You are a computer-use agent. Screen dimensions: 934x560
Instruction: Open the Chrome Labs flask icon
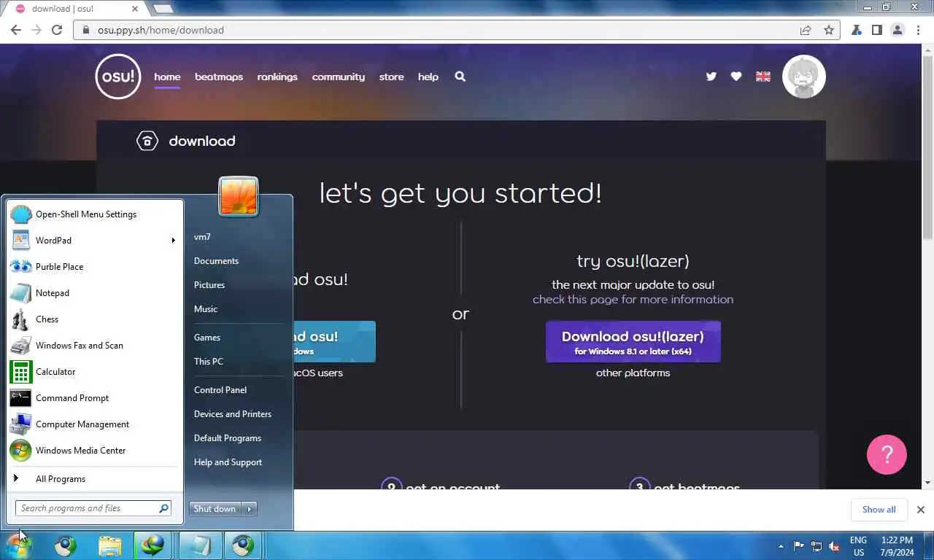point(857,30)
